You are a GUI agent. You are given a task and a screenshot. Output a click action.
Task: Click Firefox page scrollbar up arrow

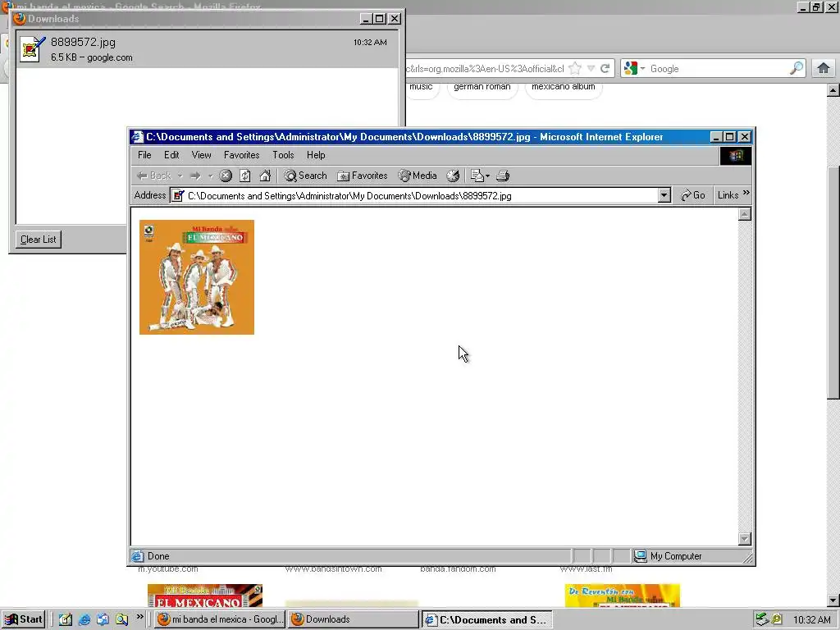(833, 90)
